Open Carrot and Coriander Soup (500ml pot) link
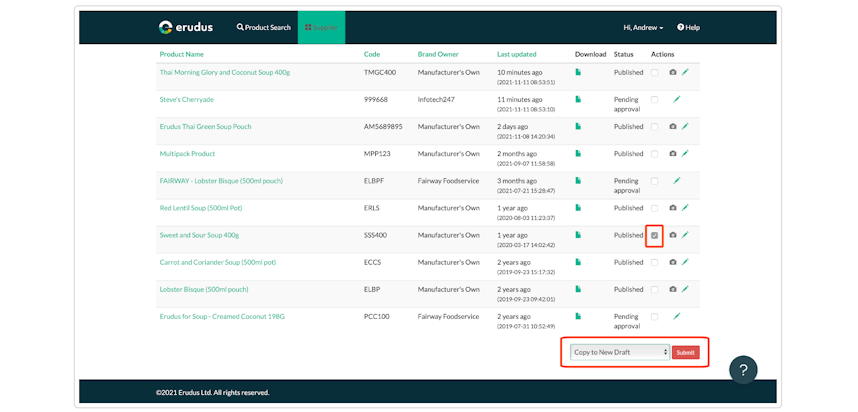This screenshot has width=858, height=412. pos(218,262)
